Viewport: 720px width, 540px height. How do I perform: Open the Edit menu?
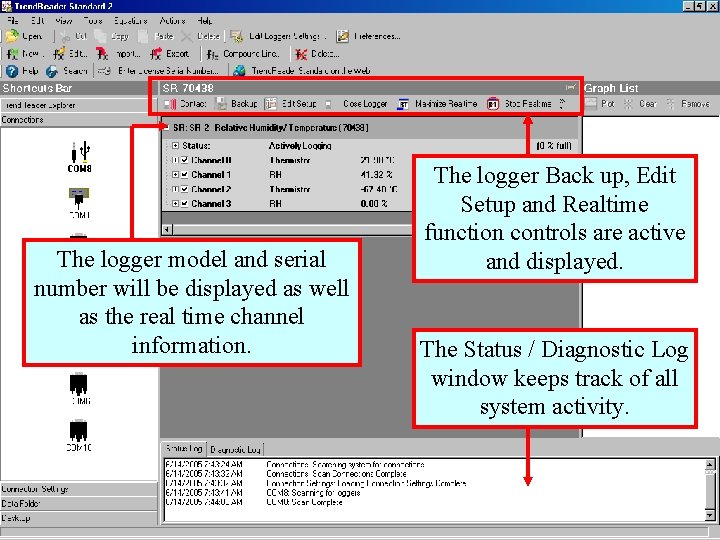tap(37, 21)
